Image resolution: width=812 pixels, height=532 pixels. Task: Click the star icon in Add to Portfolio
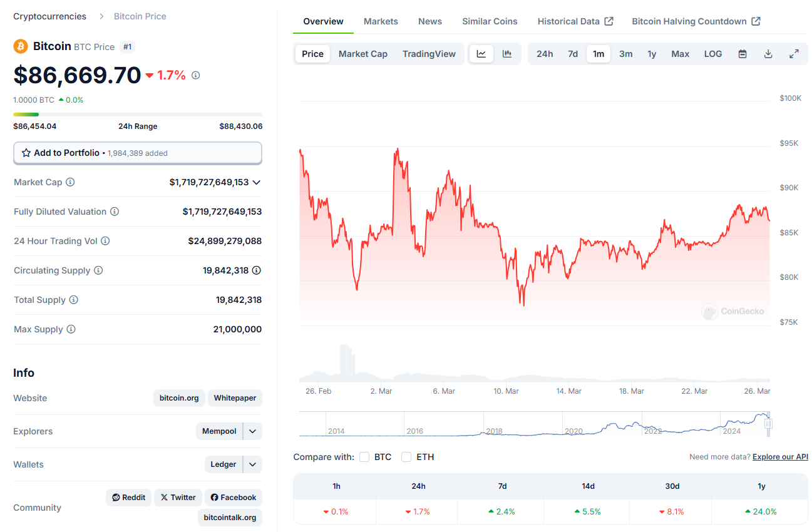click(26, 153)
